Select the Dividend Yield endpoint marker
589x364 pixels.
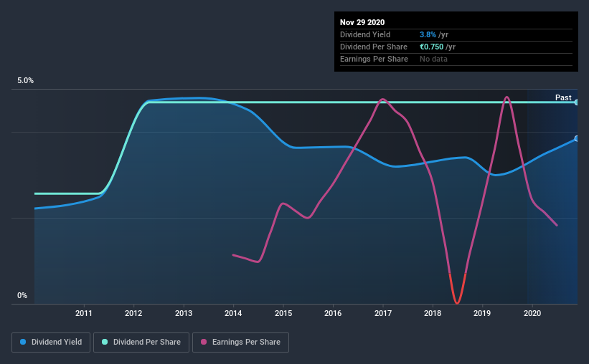(x=576, y=138)
